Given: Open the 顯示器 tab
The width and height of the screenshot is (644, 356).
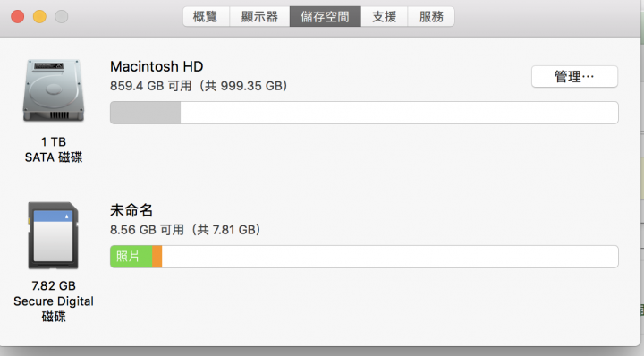Looking at the screenshot, I should [259, 16].
